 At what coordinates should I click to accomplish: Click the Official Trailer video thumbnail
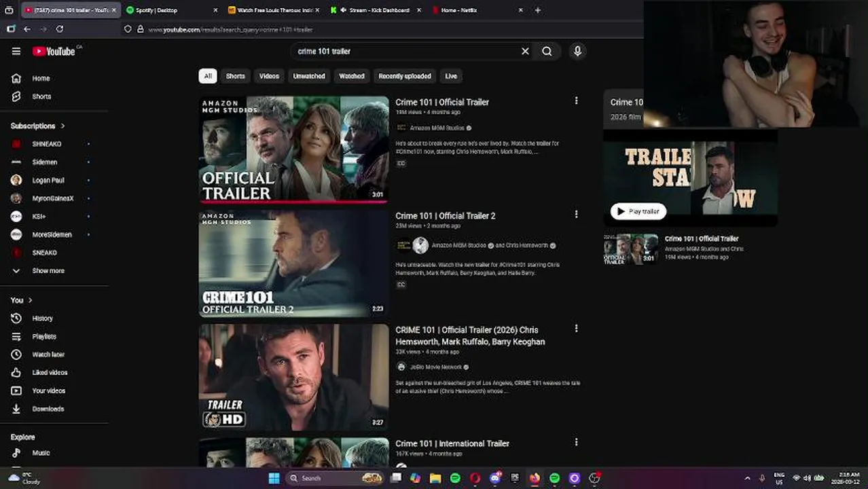pyautogui.click(x=293, y=149)
